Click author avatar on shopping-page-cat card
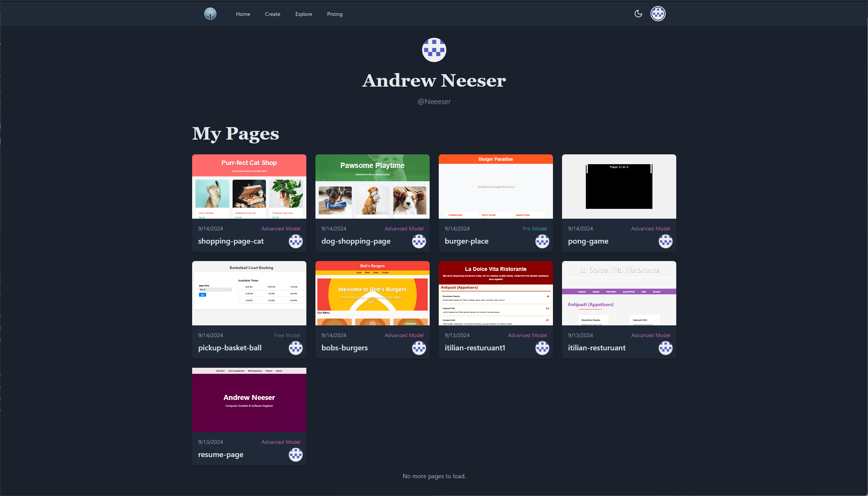868x496 pixels. pyautogui.click(x=295, y=241)
